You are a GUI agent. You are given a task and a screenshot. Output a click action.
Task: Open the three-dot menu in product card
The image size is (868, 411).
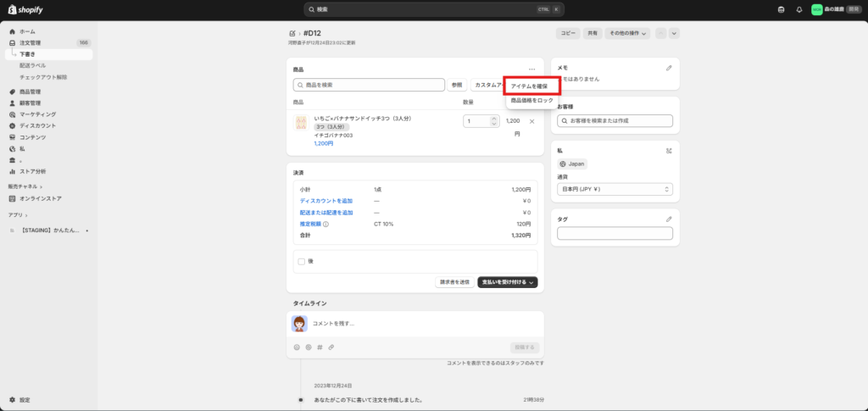pos(531,69)
